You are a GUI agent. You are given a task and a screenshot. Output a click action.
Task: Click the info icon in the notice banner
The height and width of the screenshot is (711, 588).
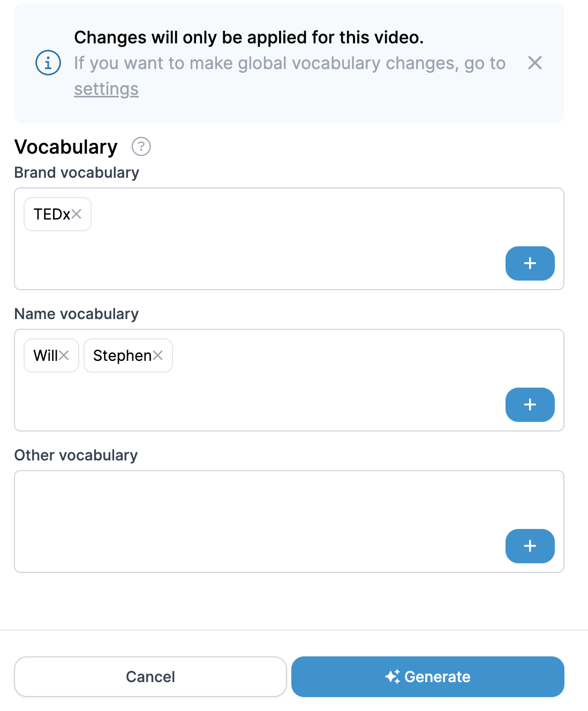tap(48, 63)
